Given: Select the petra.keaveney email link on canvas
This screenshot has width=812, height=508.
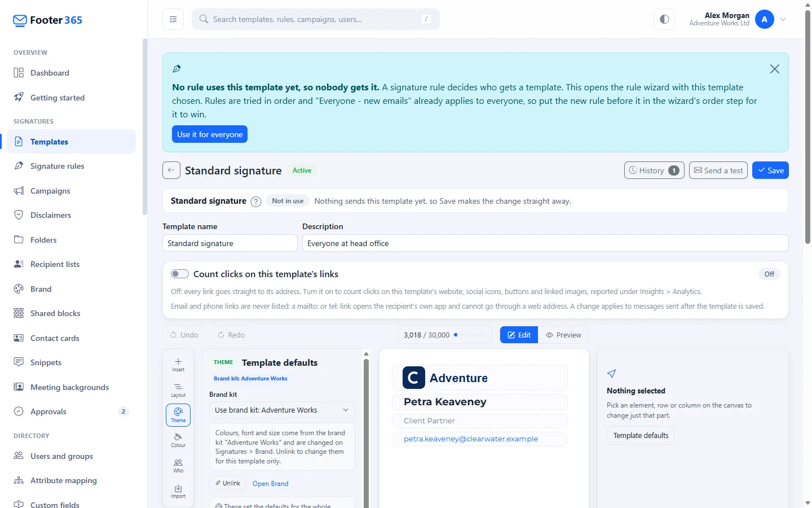Looking at the screenshot, I should 480,439.
